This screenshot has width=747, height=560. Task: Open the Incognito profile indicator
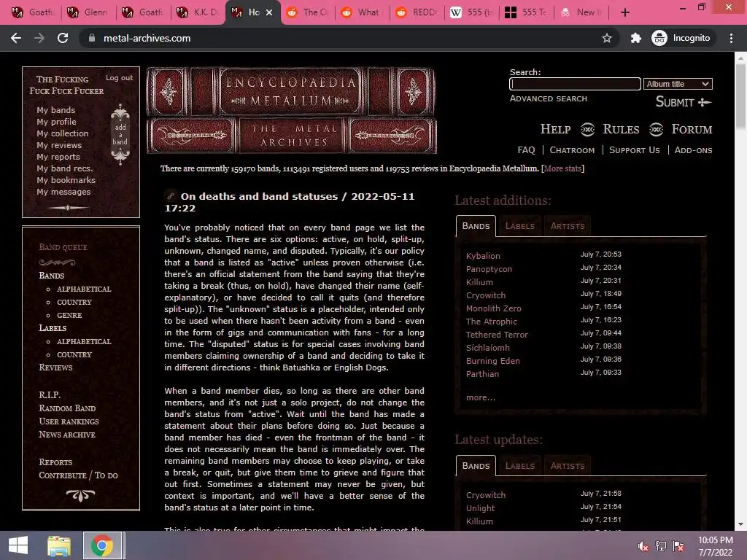pos(681,38)
